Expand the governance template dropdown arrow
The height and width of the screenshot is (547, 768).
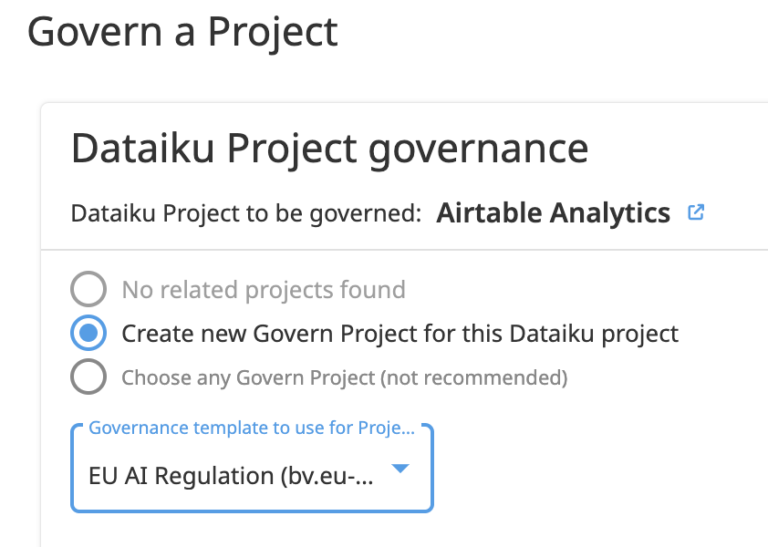coord(401,469)
